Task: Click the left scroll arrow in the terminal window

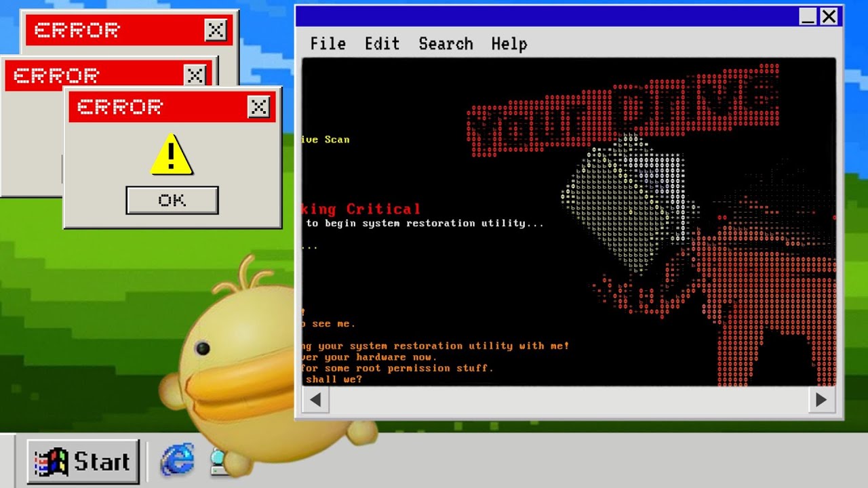Action: tap(315, 399)
